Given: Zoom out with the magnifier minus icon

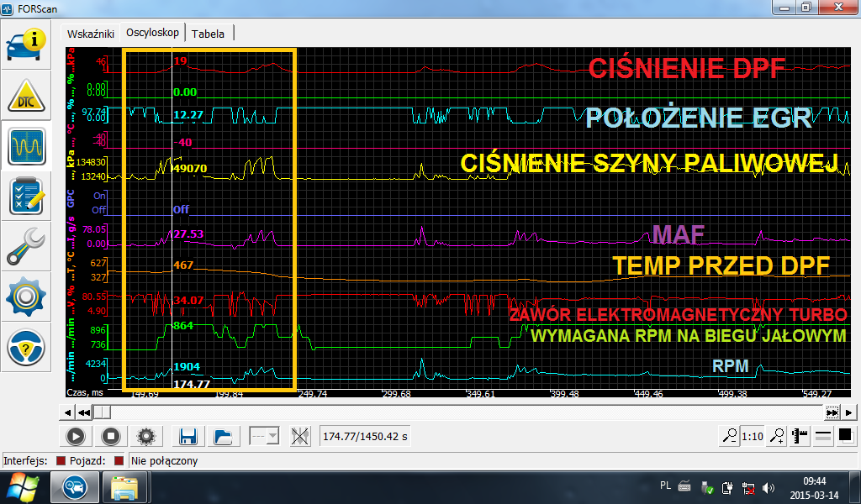Looking at the screenshot, I should tap(730, 436).
